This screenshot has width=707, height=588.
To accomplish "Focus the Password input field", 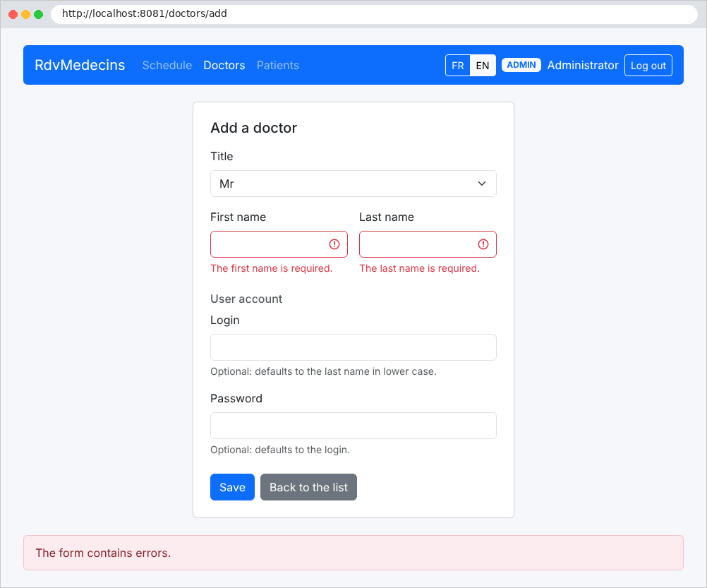I will pos(353,426).
